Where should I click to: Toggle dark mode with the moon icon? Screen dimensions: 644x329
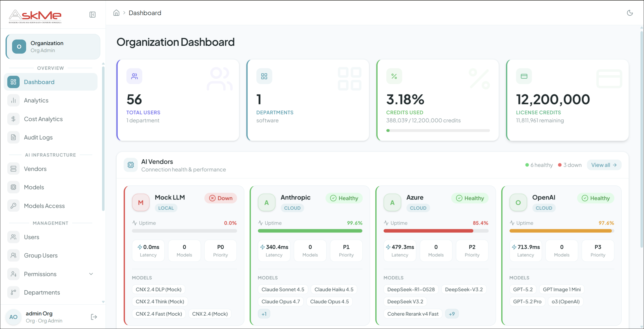click(630, 13)
